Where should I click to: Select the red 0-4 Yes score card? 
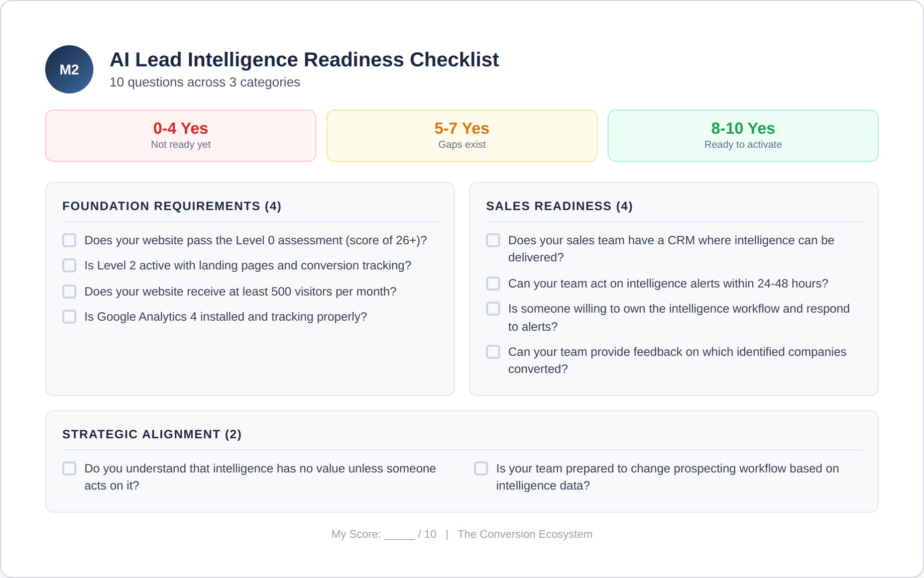[181, 136]
